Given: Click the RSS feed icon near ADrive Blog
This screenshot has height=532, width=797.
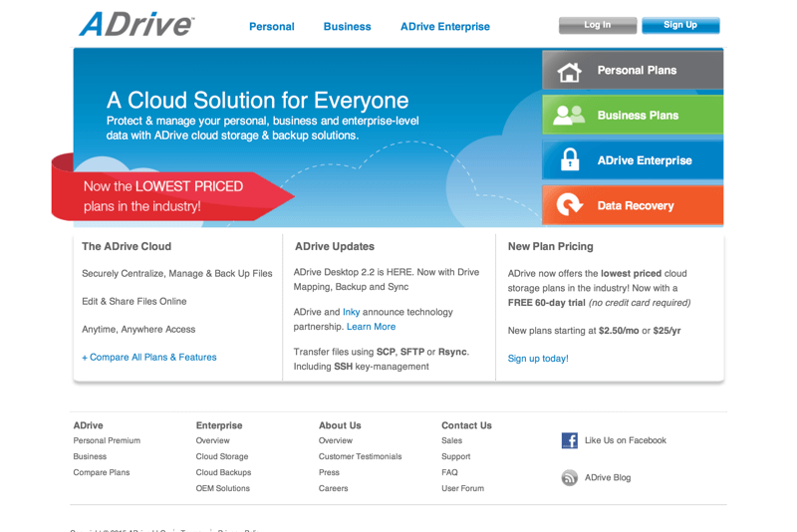Looking at the screenshot, I should [569, 477].
